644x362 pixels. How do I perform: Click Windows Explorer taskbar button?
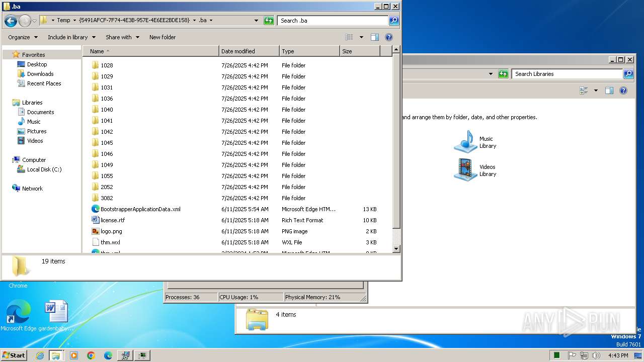pyautogui.click(x=56, y=355)
